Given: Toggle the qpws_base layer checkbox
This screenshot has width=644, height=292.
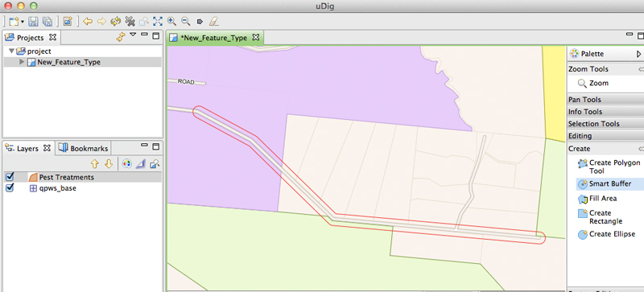Looking at the screenshot, I should tap(10, 188).
